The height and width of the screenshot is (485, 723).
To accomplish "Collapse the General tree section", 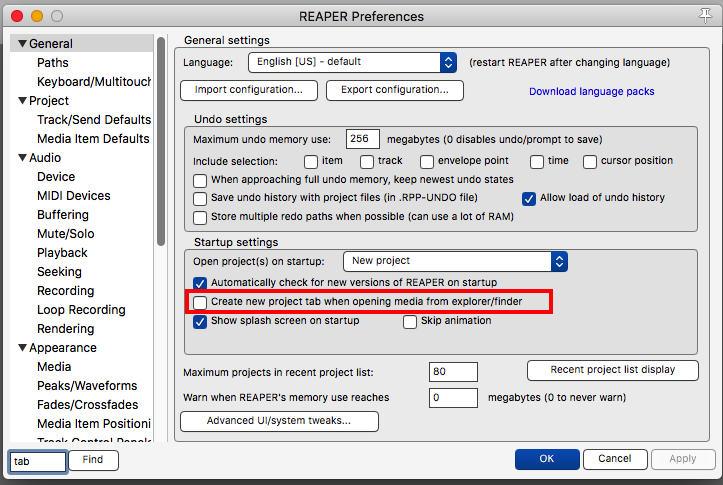I will 22,44.
